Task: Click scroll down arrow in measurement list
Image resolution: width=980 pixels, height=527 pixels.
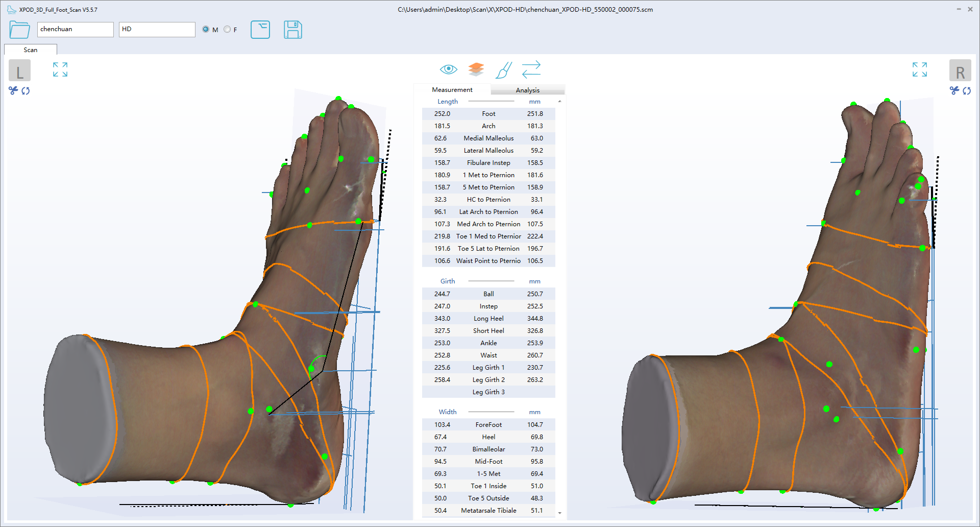Action: pos(560,513)
